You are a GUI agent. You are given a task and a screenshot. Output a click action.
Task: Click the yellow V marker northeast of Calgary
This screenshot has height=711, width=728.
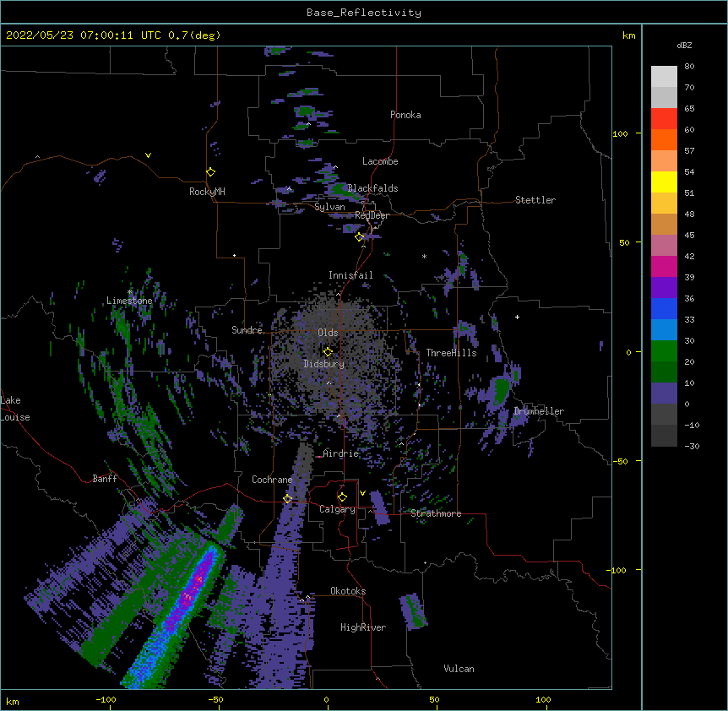(x=362, y=493)
